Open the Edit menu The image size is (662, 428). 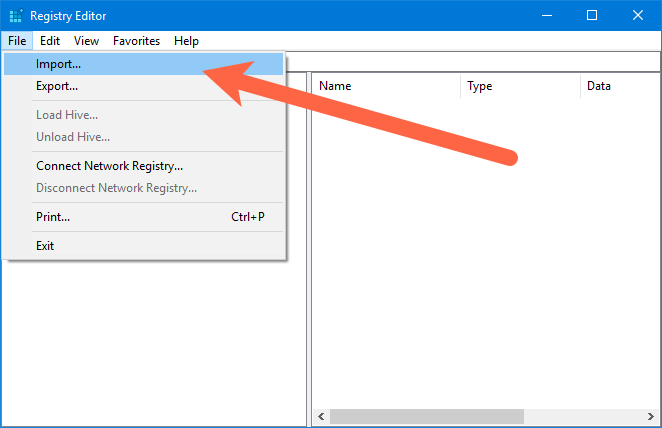coord(50,41)
